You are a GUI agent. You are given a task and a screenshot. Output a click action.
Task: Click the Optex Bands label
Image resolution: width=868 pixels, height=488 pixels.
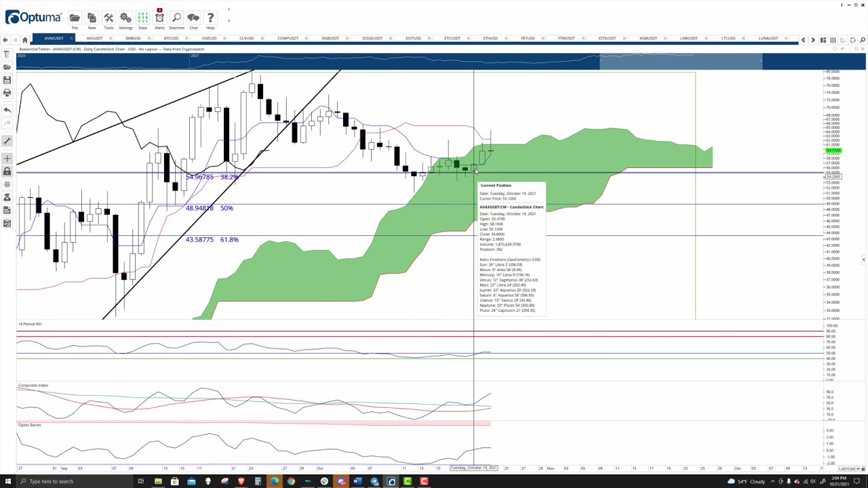point(29,425)
